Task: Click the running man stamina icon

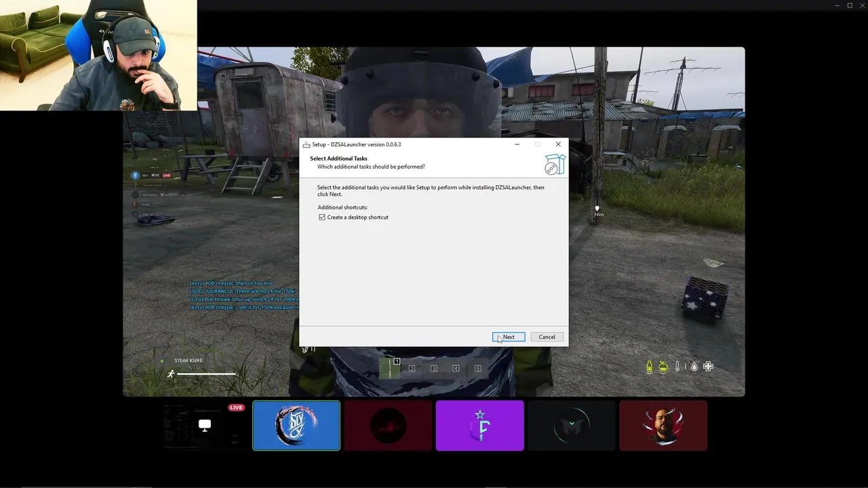Action: point(171,373)
